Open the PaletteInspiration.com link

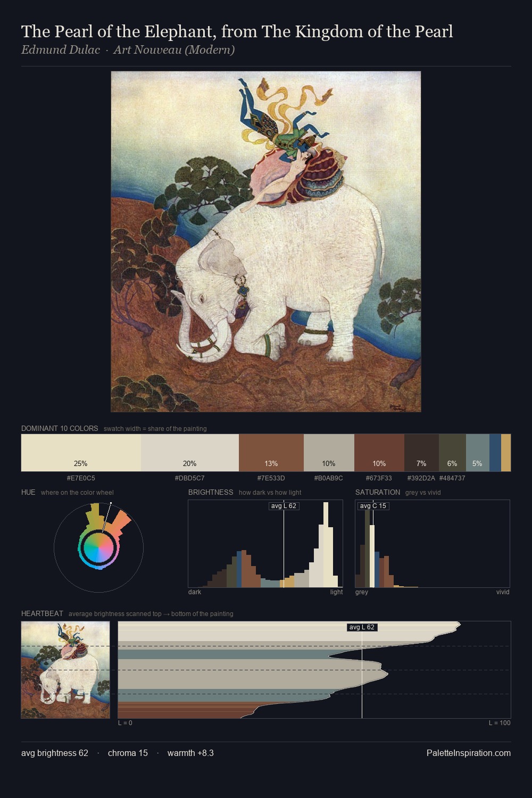click(469, 753)
